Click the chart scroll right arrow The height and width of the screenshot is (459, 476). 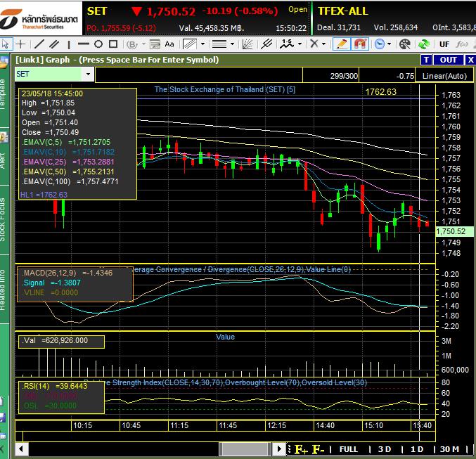(x=280, y=449)
